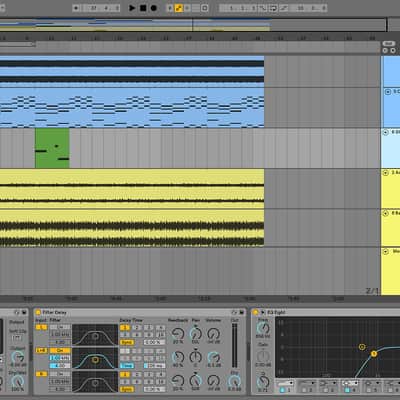Click the Previous Locator arrow button
This screenshot has width=400, height=400.
coord(385,50)
